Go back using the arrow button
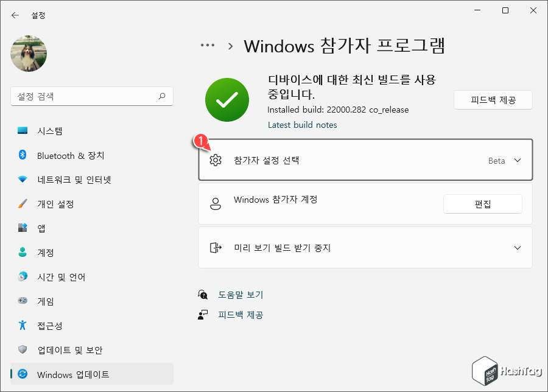Image resolution: width=548 pixels, height=392 pixels. coord(15,15)
